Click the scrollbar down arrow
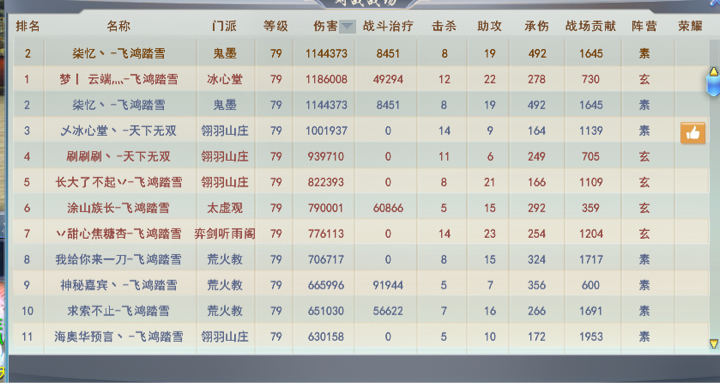Image resolution: width=720 pixels, height=383 pixels. click(713, 344)
